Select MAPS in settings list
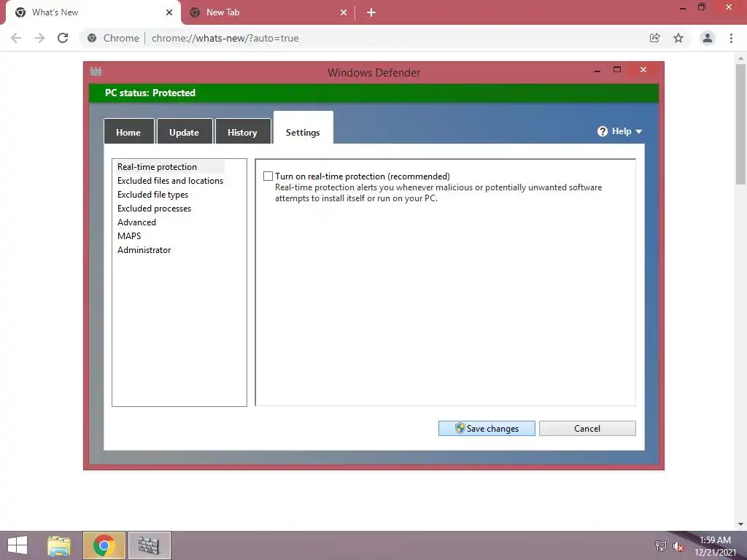Screen dimensions: 747x560 click(129, 236)
